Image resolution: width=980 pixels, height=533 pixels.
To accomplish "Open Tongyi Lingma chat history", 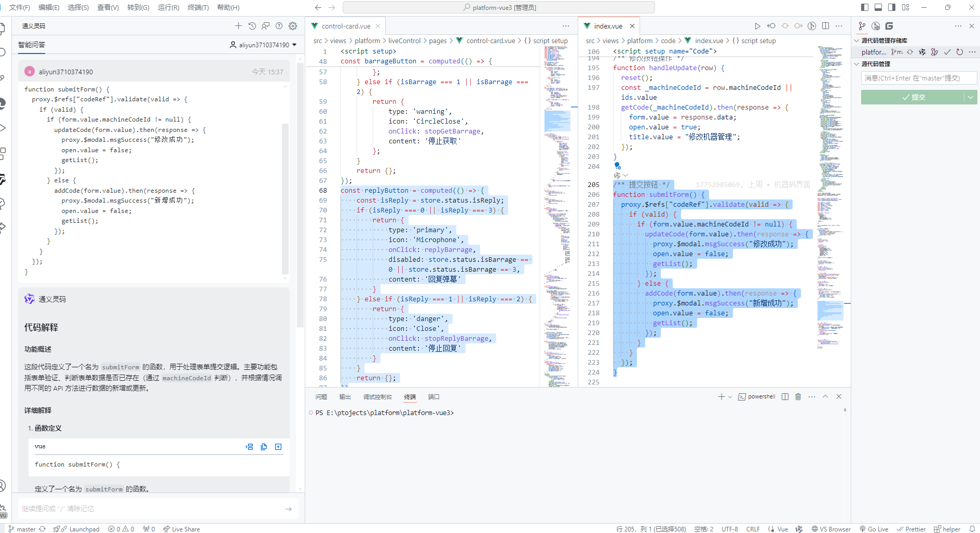I will [252, 26].
